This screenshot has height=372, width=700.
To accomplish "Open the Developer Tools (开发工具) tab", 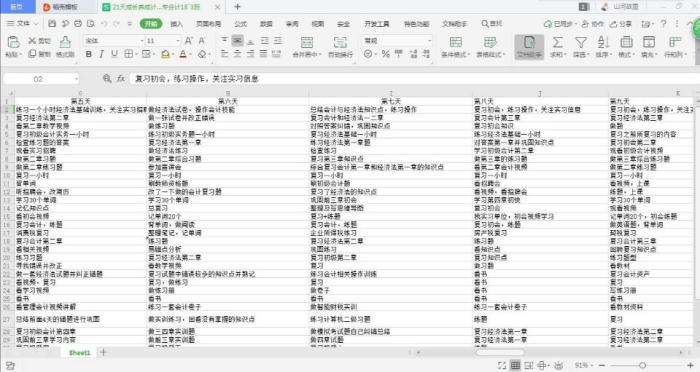I will [377, 24].
